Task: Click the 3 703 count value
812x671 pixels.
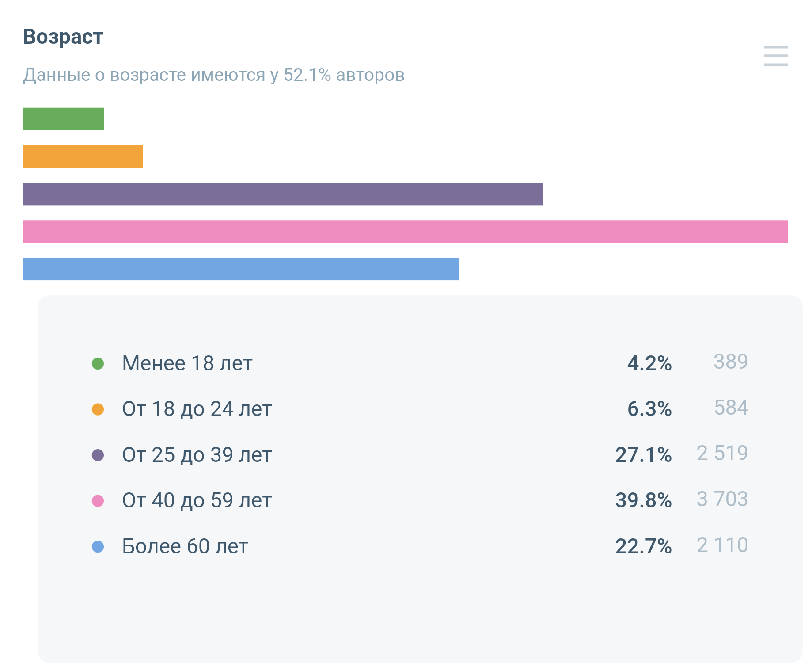Action: coord(722,499)
